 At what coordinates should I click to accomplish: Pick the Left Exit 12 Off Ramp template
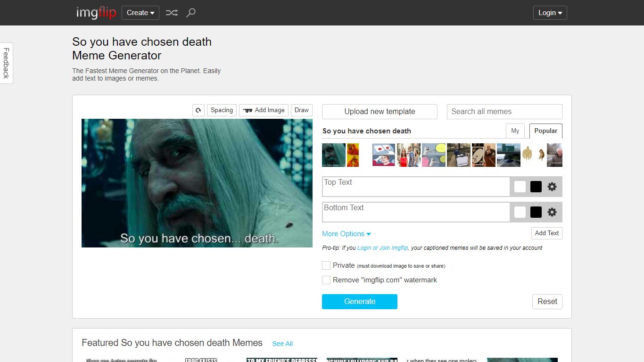click(509, 155)
